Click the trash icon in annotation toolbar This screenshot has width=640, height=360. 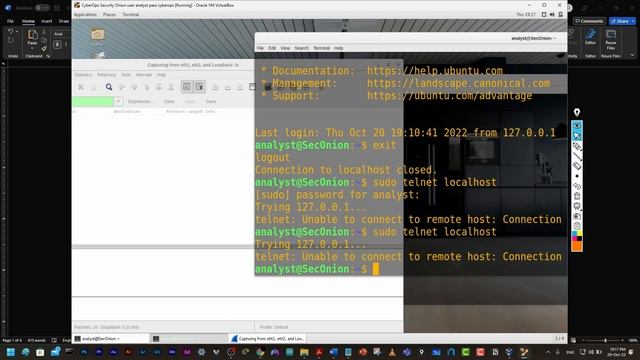pos(577,196)
